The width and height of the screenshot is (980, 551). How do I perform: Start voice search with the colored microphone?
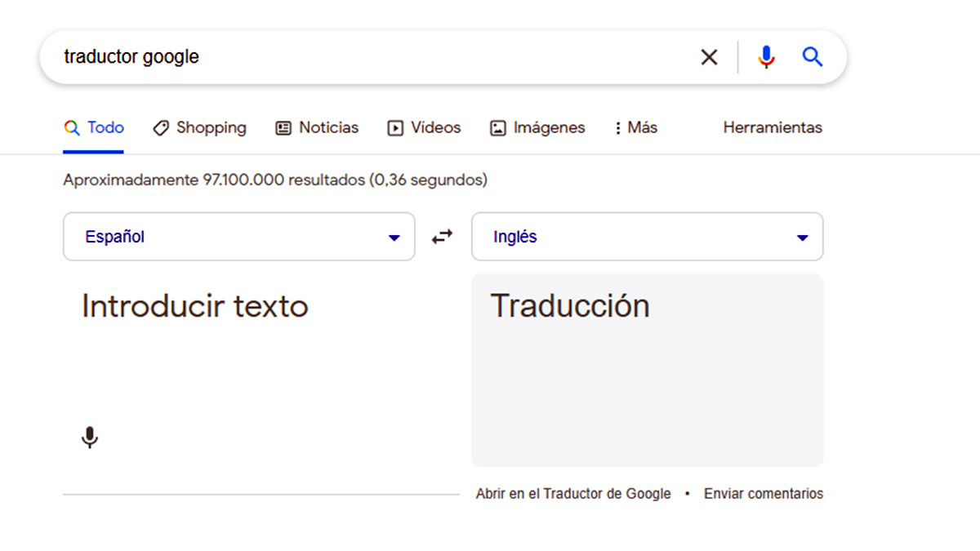point(766,57)
